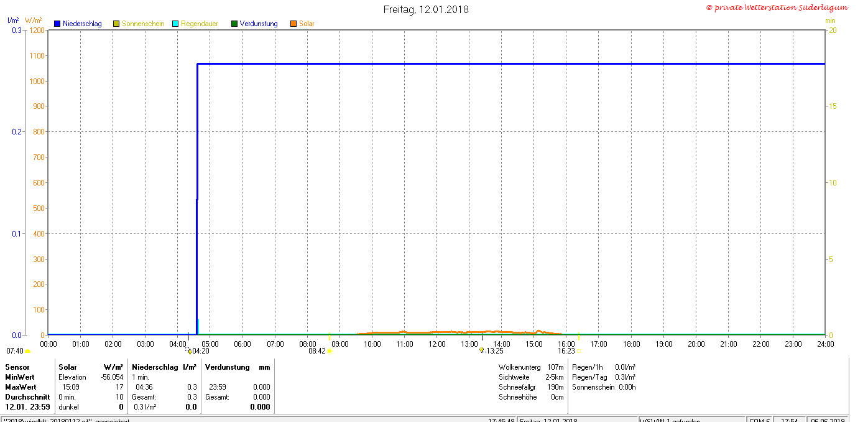Click the Sonnenschein legend text
Image resolution: width=868 pixels, height=422 pixels.
point(143,24)
